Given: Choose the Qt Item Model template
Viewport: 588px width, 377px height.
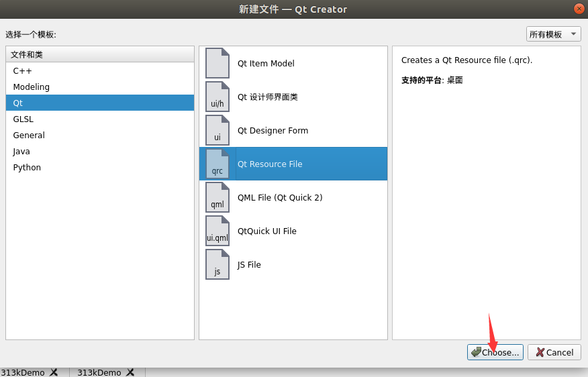Looking at the screenshot, I should pos(293,63).
